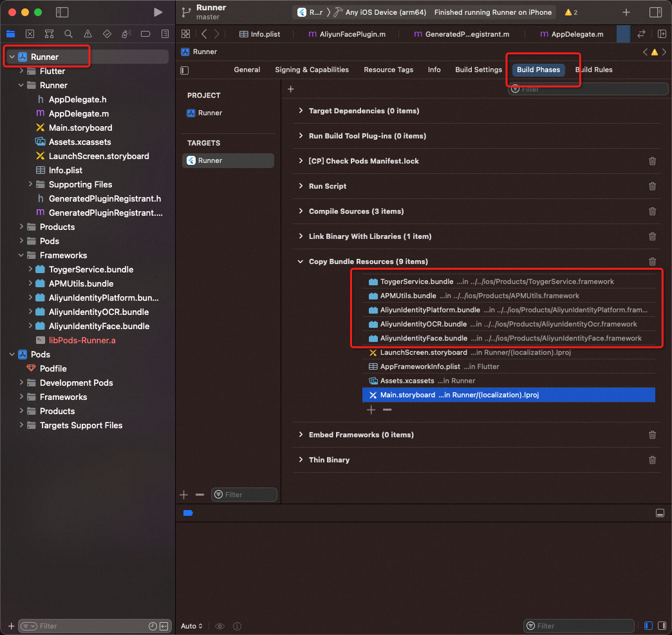This screenshot has width=672, height=635.
Task: Click the editor options swap-arrows icon
Action: (x=642, y=34)
